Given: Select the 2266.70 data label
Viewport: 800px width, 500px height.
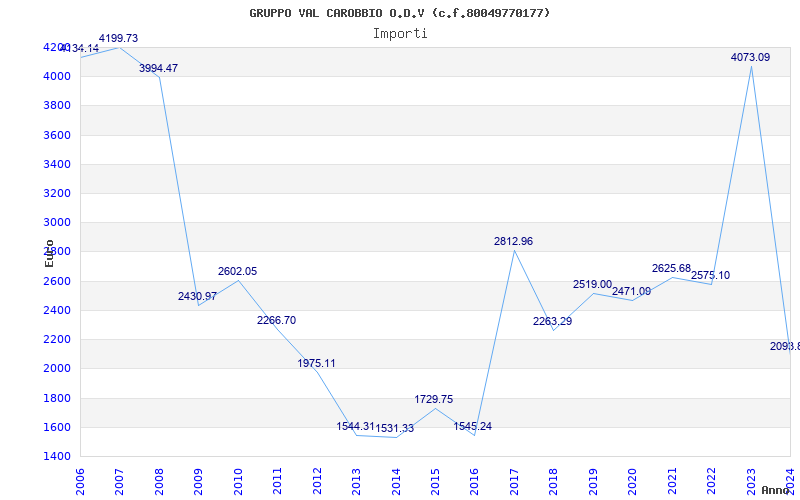Looking at the screenshot, I should pyautogui.click(x=277, y=320).
